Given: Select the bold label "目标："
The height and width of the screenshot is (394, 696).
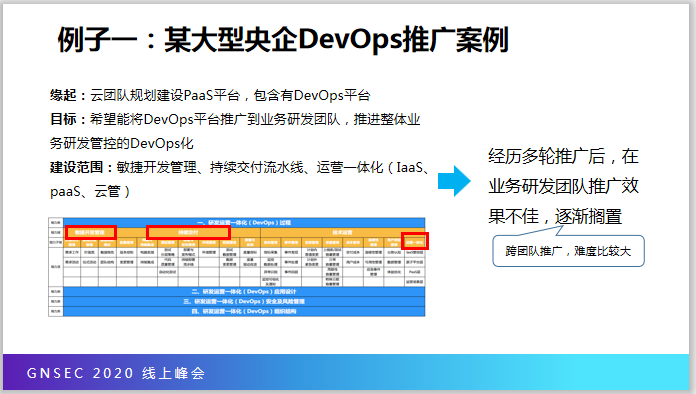Looking at the screenshot, I should click(x=69, y=119).
